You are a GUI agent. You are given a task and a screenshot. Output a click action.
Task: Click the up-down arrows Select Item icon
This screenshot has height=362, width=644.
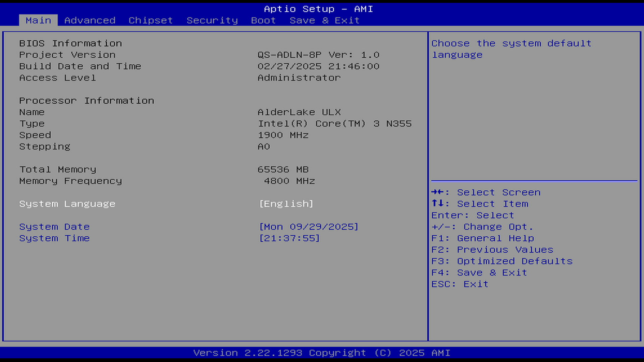pos(437,203)
